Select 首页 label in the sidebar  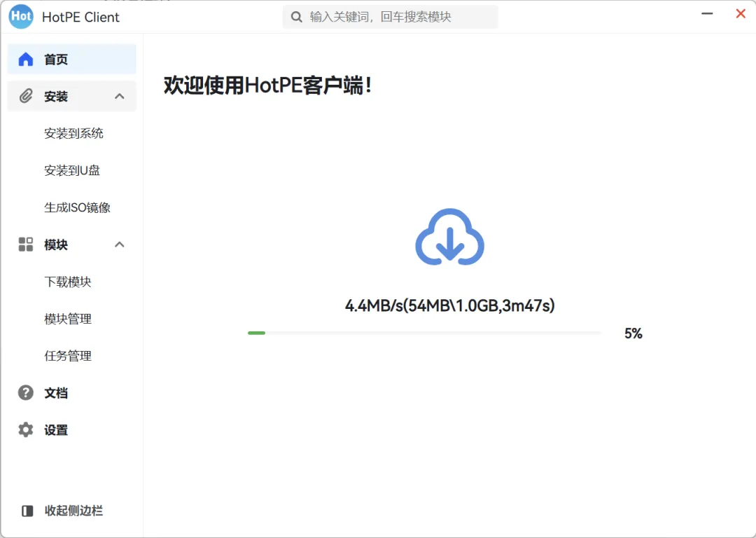pyautogui.click(x=56, y=60)
